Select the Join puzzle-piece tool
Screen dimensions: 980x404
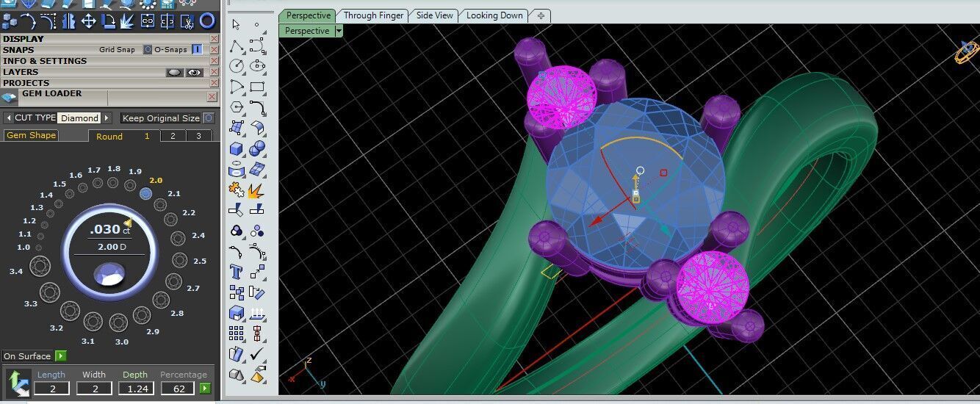(237, 190)
